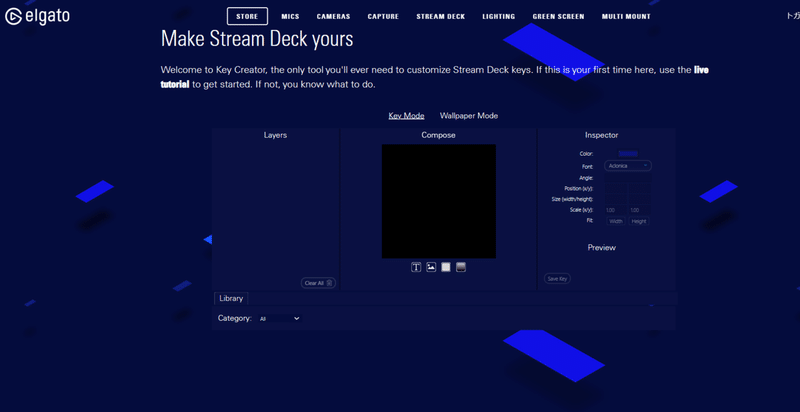Switch to Key Mode
Viewport: 800px width, 412px height.
(x=407, y=116)
